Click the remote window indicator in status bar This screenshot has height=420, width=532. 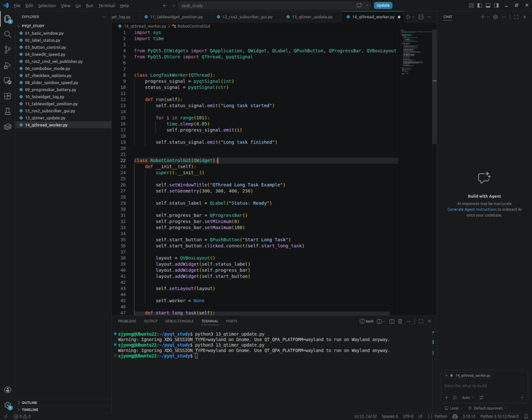[x=5, y=416]
